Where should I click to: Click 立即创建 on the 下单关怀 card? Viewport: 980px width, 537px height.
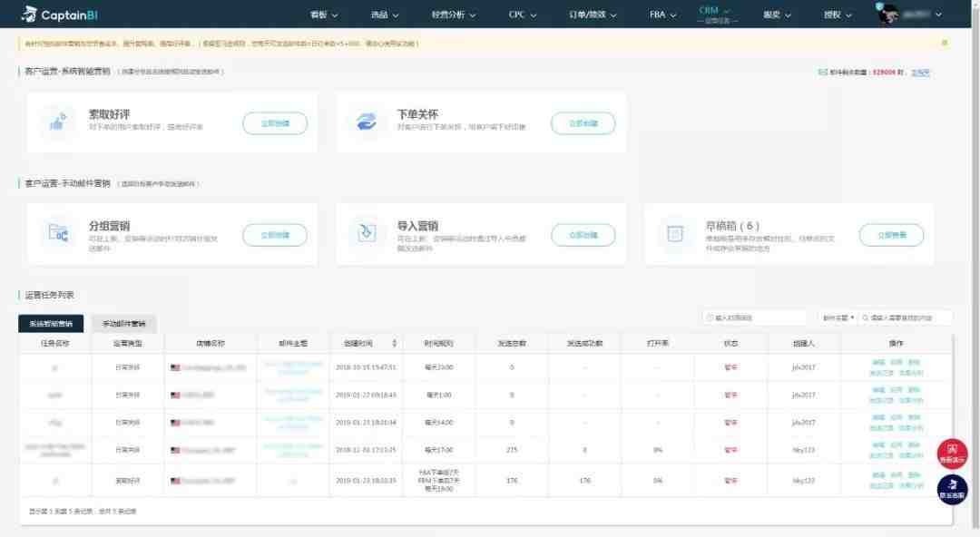point(583,123)
